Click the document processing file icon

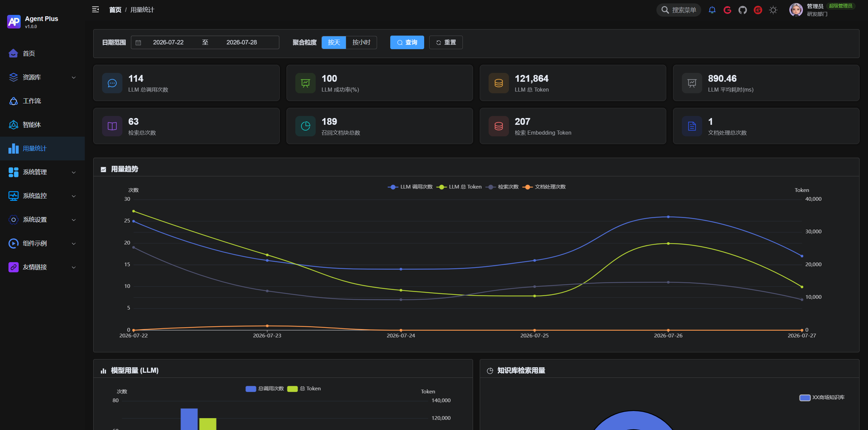point(692,126)
